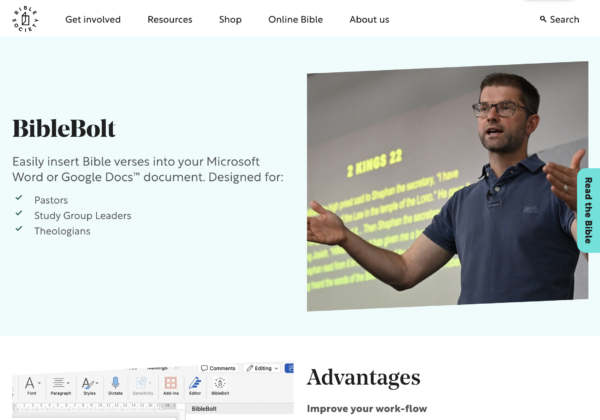Click the Dictate microphone icon
This screenshot has height=420, width=600.
115,383
